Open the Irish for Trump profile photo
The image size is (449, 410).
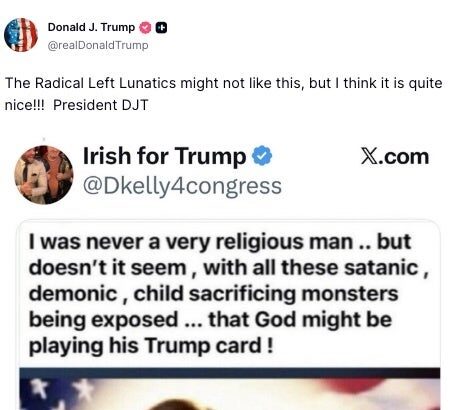click(44, 175)
